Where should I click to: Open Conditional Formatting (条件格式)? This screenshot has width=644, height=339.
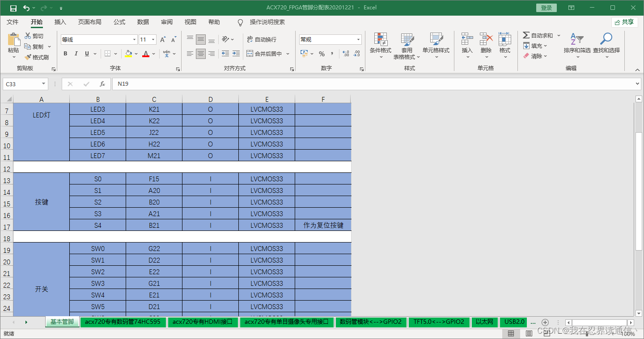tap(381, 46)
